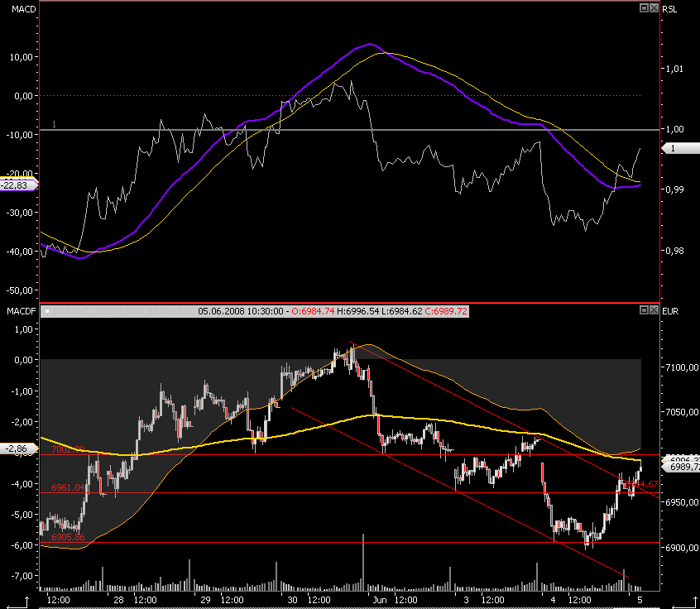
Task: Close the MACD indicator panel
Action: coord(654,7)
